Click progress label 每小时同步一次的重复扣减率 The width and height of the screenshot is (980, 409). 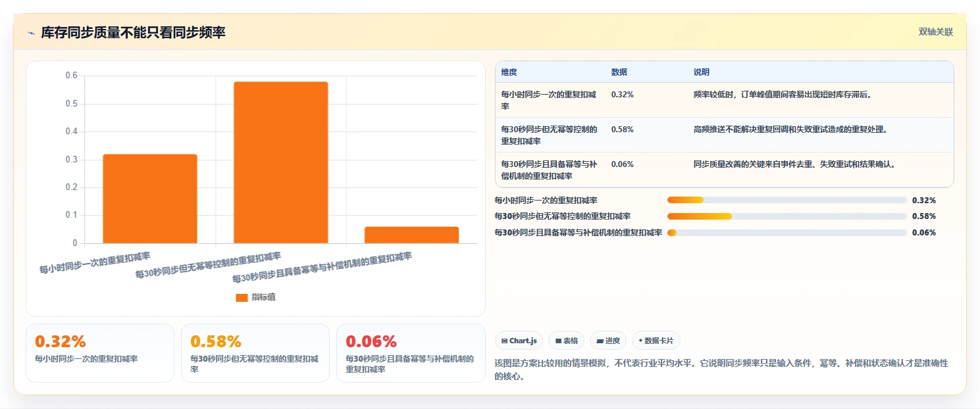pyautogui.click(x=546, y=200)
